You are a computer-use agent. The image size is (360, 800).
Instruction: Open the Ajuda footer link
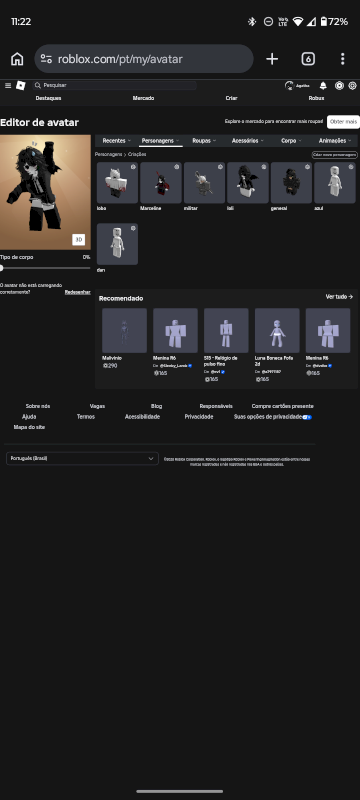29,416
